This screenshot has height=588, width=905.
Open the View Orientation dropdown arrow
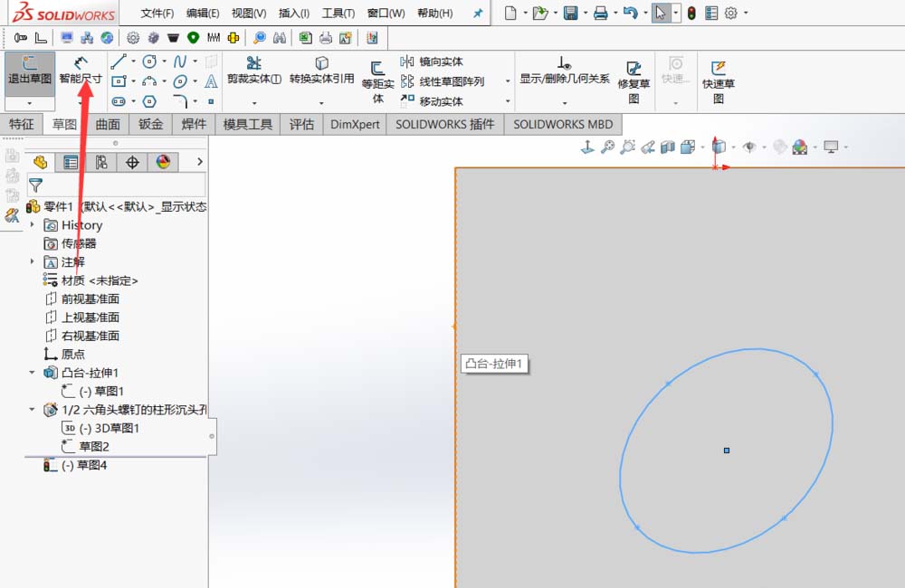pos(731,147)
